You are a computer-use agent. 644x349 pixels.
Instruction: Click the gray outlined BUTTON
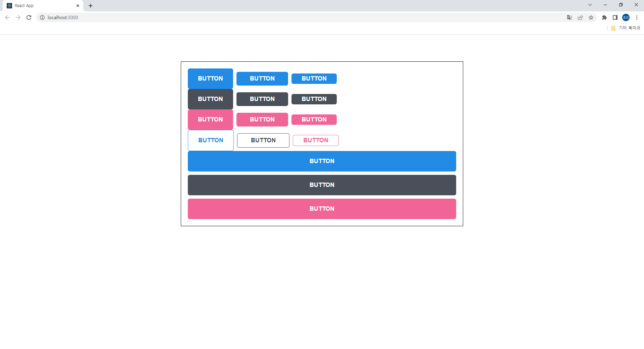click(263, 140)
